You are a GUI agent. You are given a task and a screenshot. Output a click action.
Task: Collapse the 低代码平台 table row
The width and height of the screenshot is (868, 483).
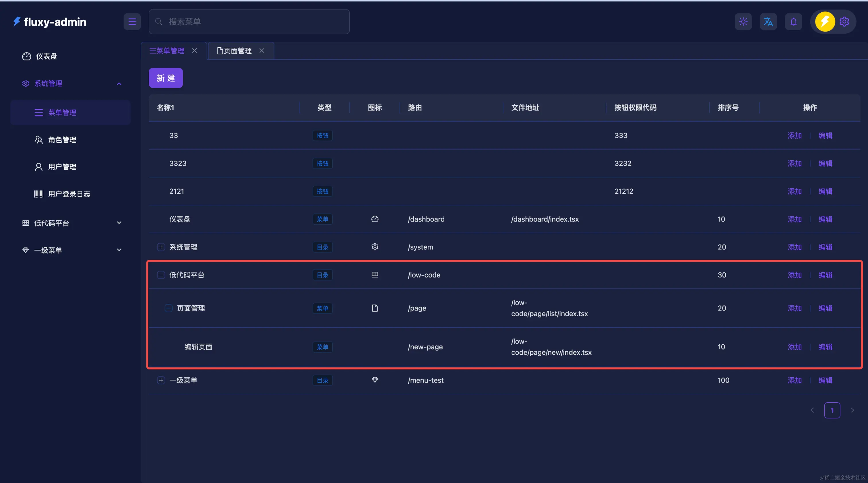tap(161, 275)
